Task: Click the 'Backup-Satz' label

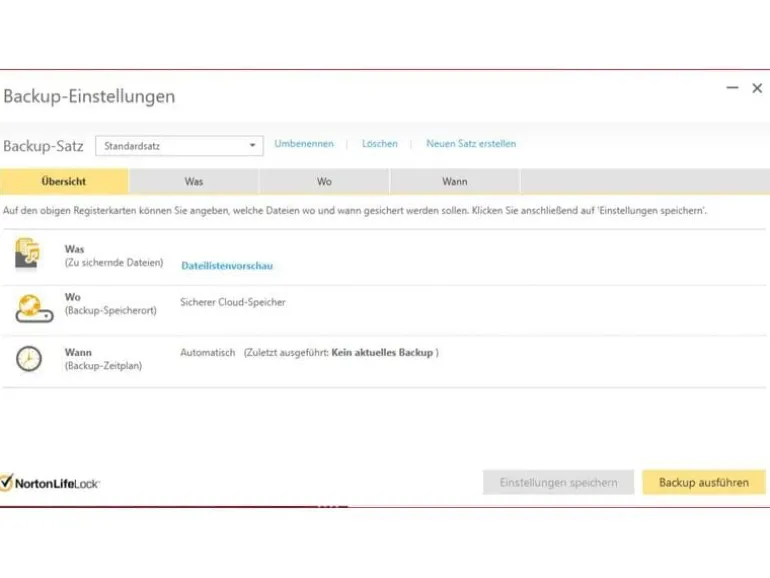Action: 43,146
